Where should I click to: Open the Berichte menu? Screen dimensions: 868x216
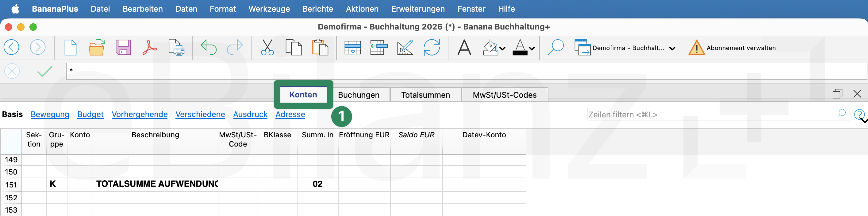(x=318, y=9)
